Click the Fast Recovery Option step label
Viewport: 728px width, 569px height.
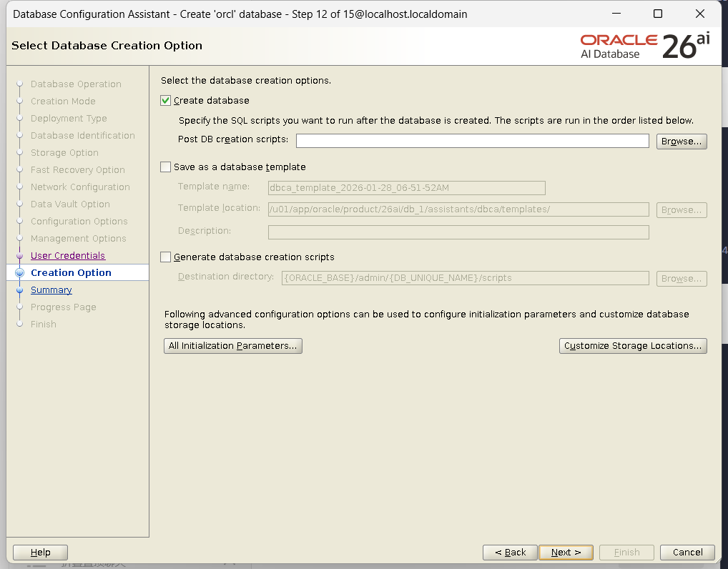pyautogui.click(x=77, y=170)
